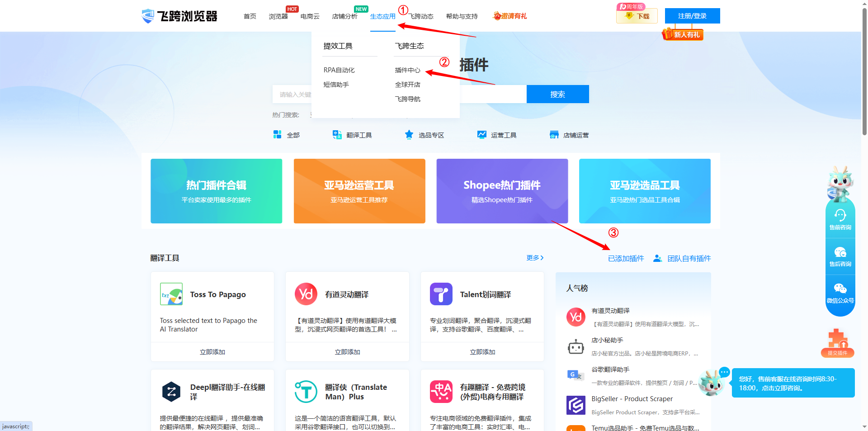The height and width of the screenshot is (431, 868).
Task: Choose RPA自动化 from the dropdown menu
Action: point(339,70)
